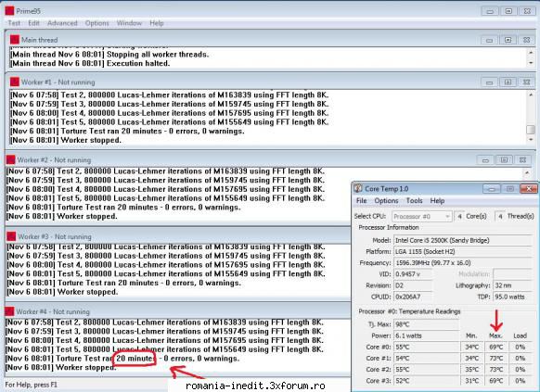Click the Main thread window red icon
This screenshot has width=540, height=392.
15,40
